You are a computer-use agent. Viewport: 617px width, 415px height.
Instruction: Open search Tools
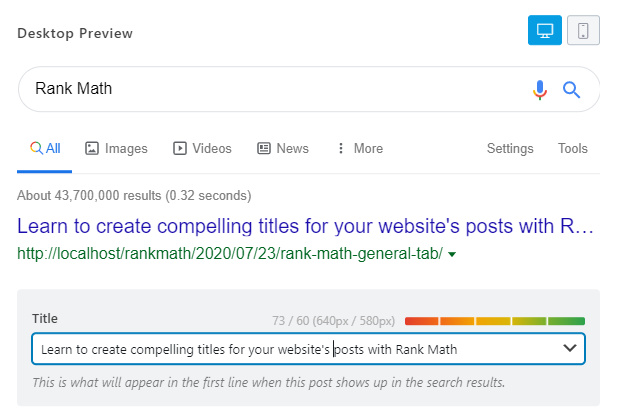[573, 148]
